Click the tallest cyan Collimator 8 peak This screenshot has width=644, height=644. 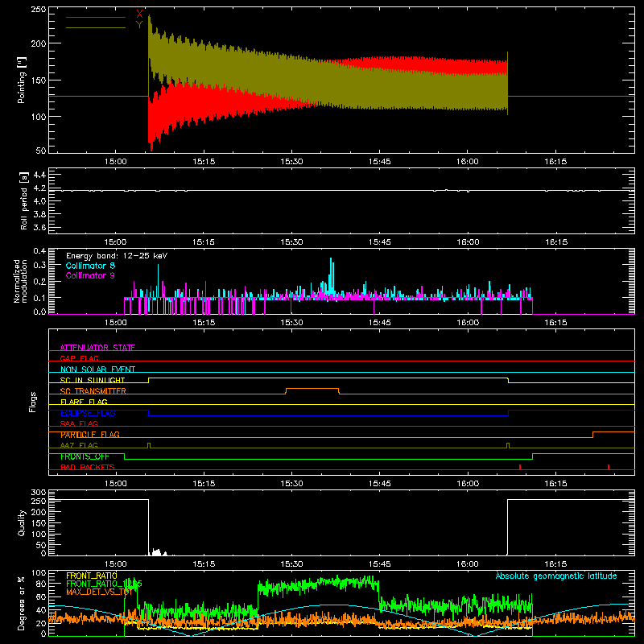click(x=331, y=275)
